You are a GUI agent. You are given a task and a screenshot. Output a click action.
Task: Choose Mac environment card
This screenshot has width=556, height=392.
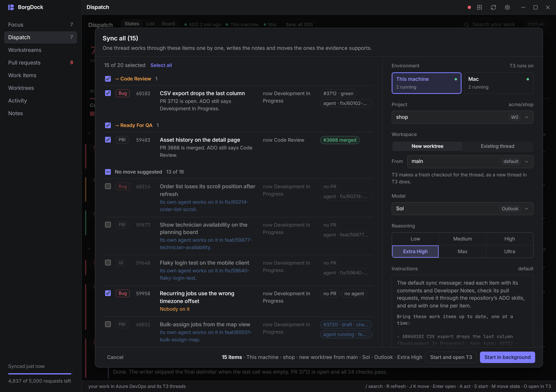point(499,83)
